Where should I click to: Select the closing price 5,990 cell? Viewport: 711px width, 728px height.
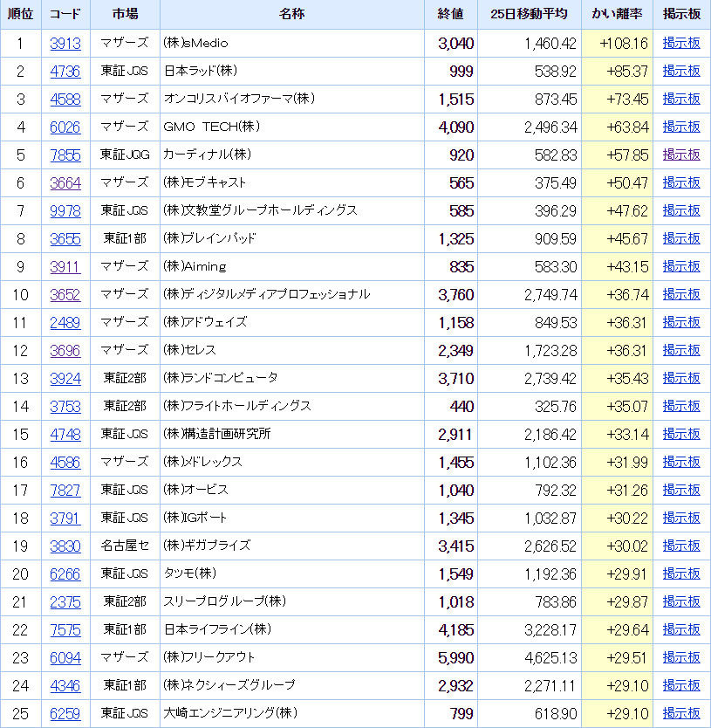tap(451, 657)
